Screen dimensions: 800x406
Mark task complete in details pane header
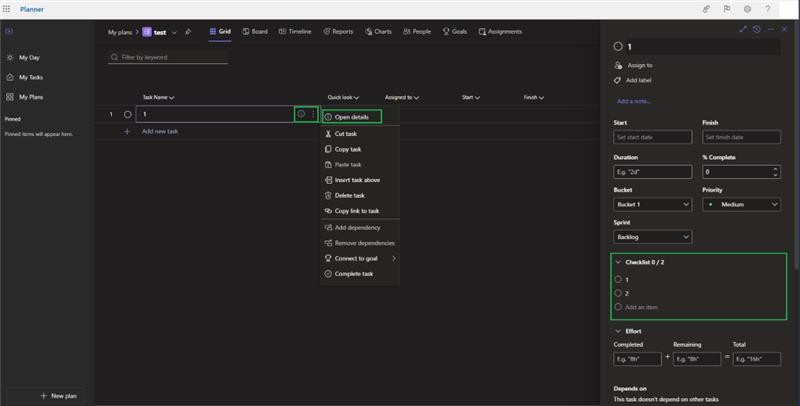point(618,46)
